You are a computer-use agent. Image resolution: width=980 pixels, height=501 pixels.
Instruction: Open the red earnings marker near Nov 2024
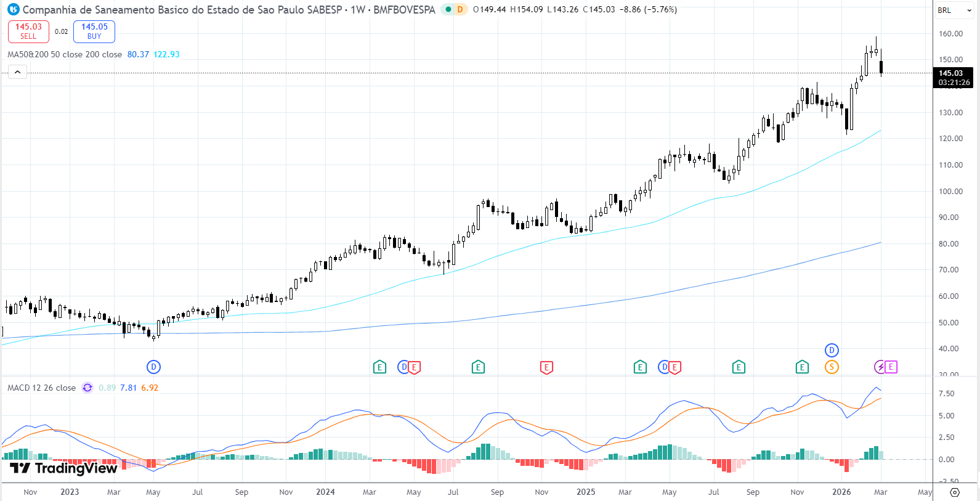coord(546,367)
